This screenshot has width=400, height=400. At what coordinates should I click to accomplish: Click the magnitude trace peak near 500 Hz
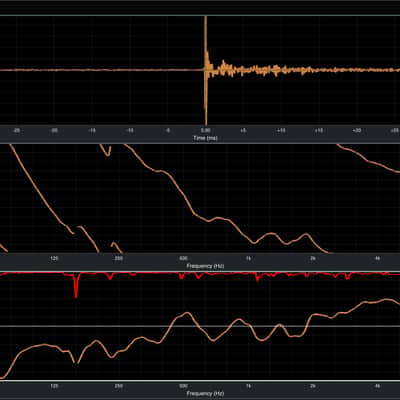point(187,313)
